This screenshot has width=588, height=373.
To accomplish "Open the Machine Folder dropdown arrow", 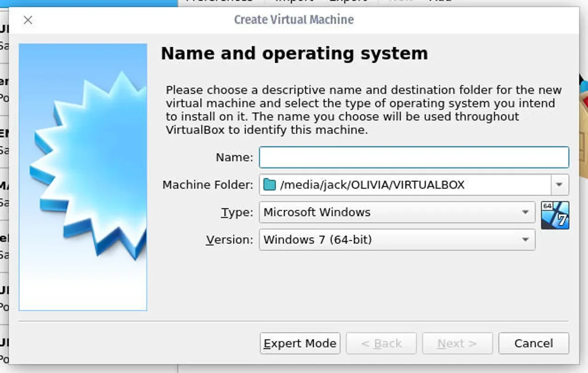I will click(x=560, y=185).
